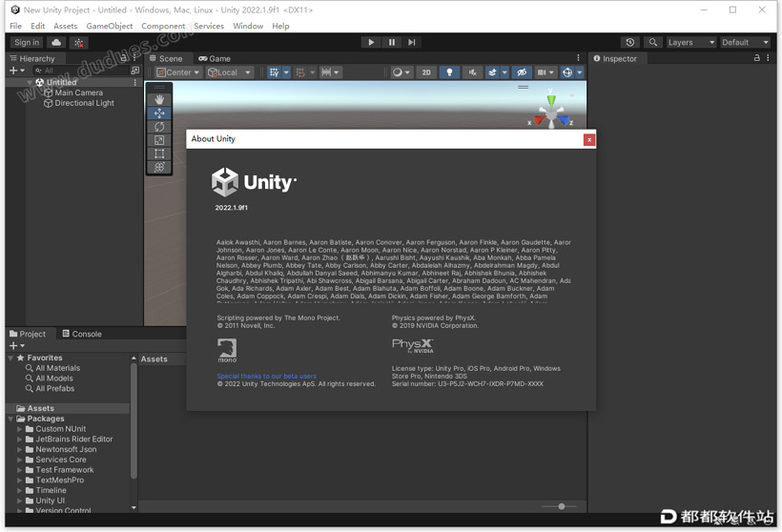The height and width of the screenshot is (532, 782).
Task: Open the Layers dropdown
Action: [691, 42]
